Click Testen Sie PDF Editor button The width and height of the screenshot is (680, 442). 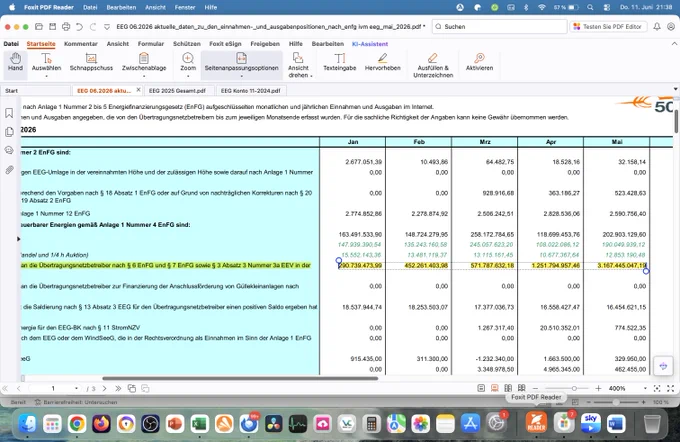608,26
